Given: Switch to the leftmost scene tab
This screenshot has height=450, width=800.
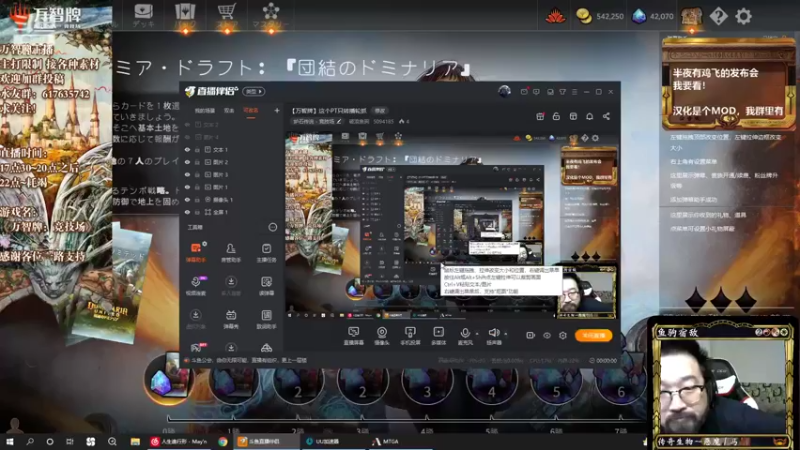Looking at the screenshot, I should [205, 110].
